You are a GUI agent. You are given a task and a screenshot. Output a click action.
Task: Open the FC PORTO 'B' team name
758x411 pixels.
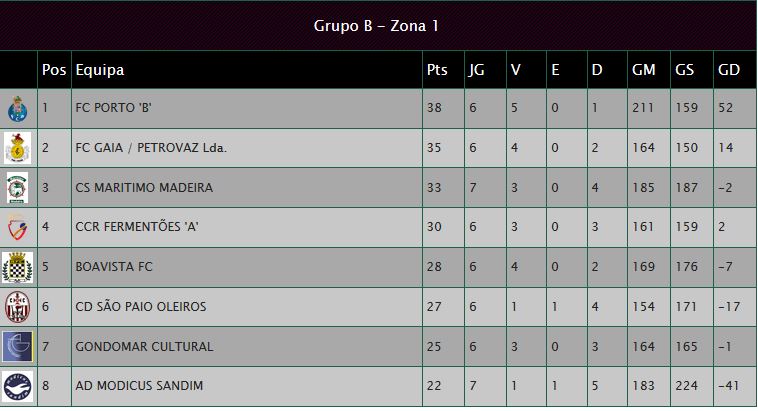(x=114, y=108)
